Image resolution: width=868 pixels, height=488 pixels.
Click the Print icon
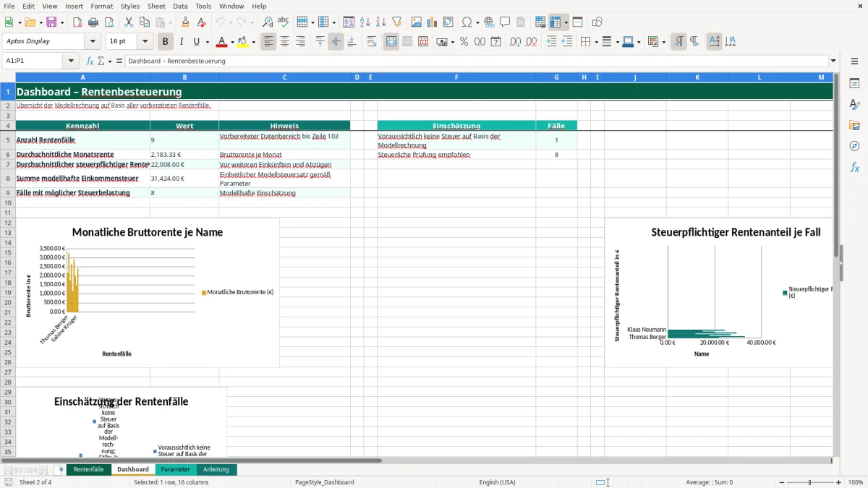pyautogui.click(x=93, y=22)
